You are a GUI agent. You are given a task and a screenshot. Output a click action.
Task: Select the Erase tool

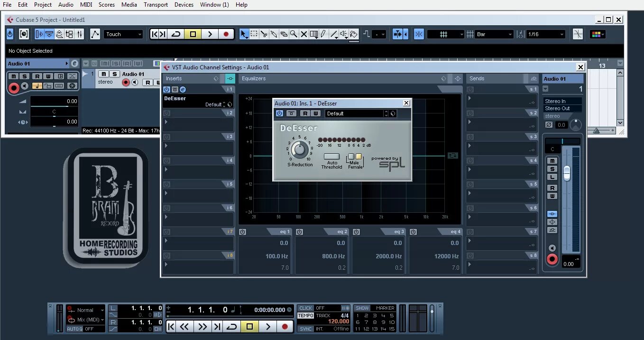tap(284, 34)
